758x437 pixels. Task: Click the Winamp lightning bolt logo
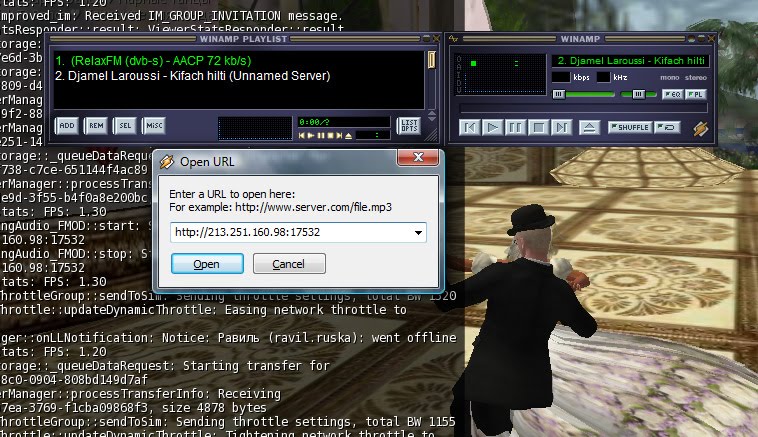pos(701,129)
